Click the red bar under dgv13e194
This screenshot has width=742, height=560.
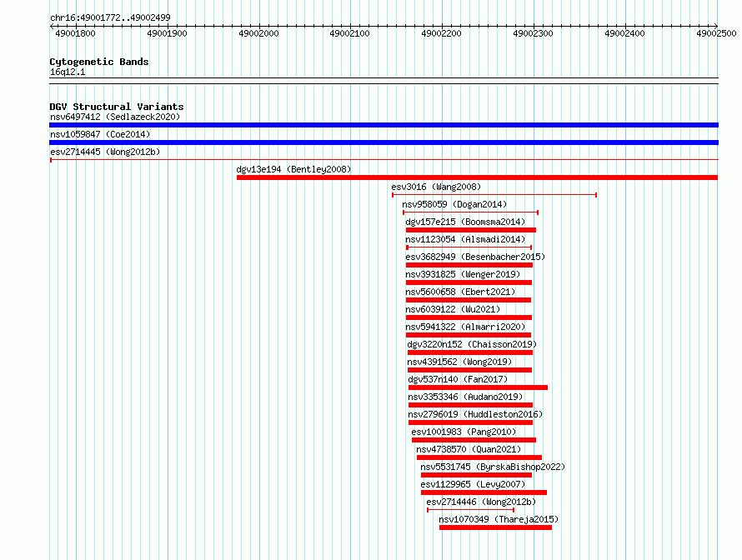coord(477,177)
